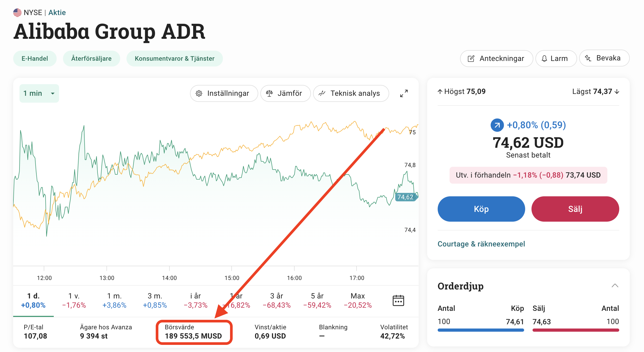The image size is (644, 352).
Task: Click the Anteckningar pencil icon
Action: (471, 59)
